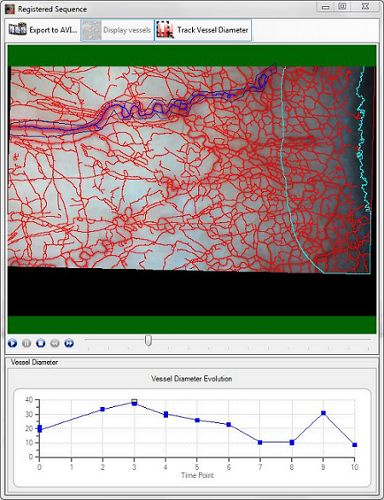
Task: Click the Export to AVI film icon
Action: pos(18,30)
